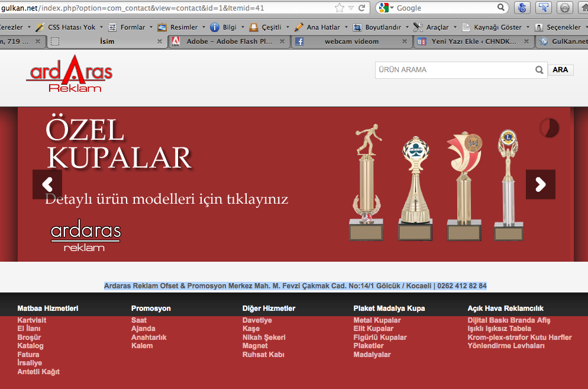Click the search magnifier in the Google box
588x389 pixels.
pos(501,8)
